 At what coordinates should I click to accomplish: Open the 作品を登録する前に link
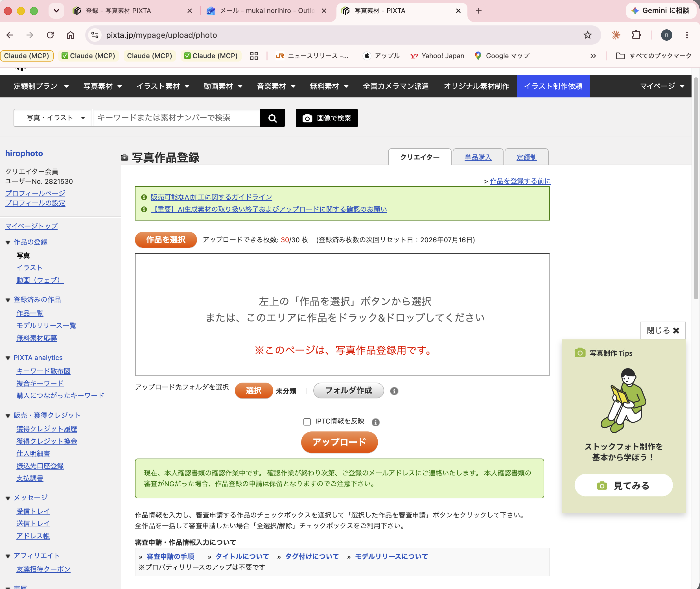[x=520, y=181]
